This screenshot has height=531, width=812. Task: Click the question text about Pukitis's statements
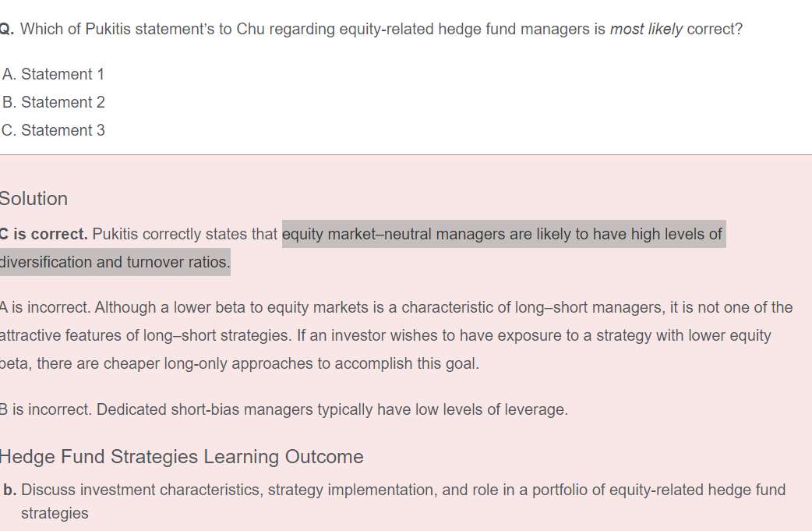(312, 30)
